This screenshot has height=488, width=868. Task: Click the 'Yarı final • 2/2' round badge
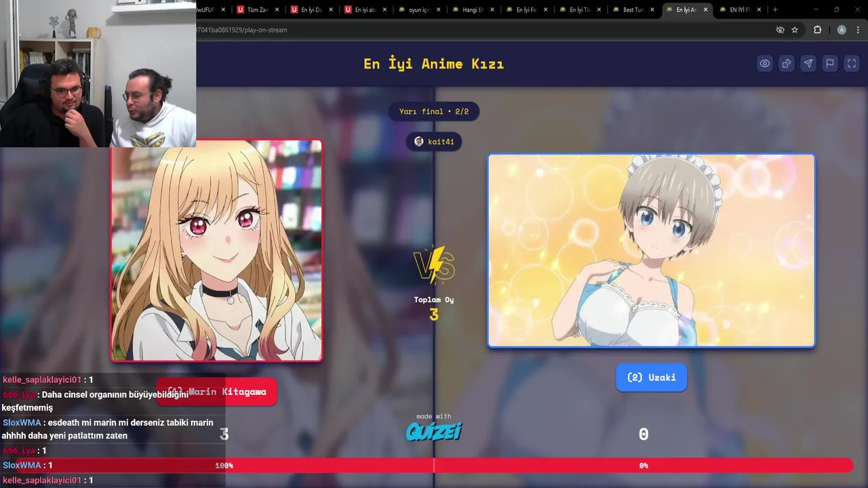point(434,111)
